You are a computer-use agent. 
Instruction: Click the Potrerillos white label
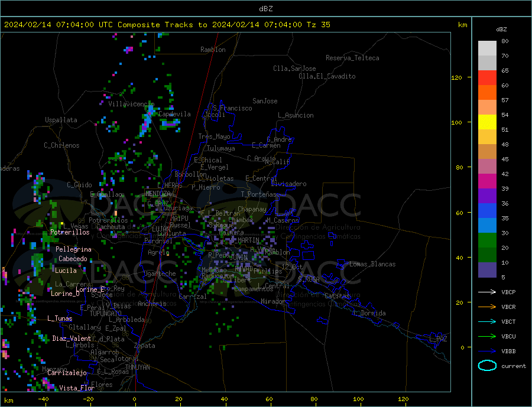[x=70, y=232]
